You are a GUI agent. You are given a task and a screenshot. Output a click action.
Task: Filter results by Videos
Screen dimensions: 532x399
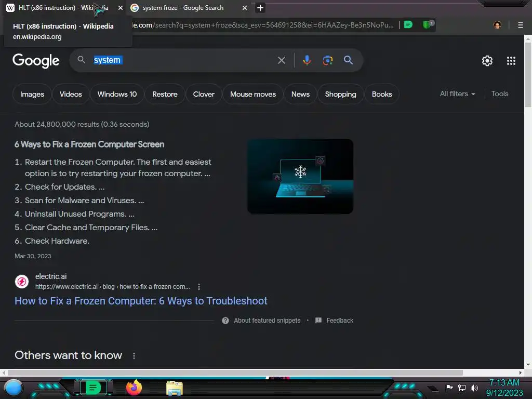coord(71,94)
